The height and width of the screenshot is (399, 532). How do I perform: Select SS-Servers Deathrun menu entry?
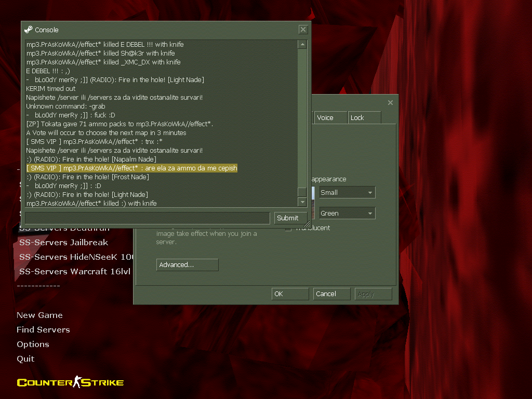pos(64,230)
